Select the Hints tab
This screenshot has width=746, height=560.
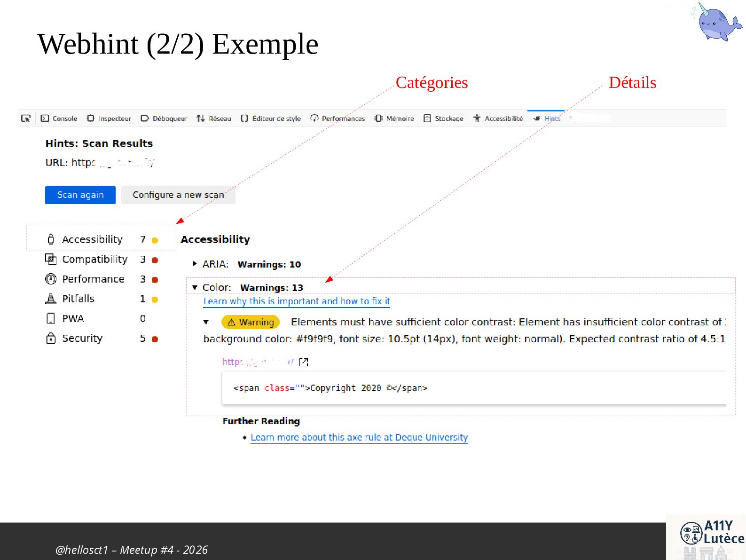coord(547,118)
